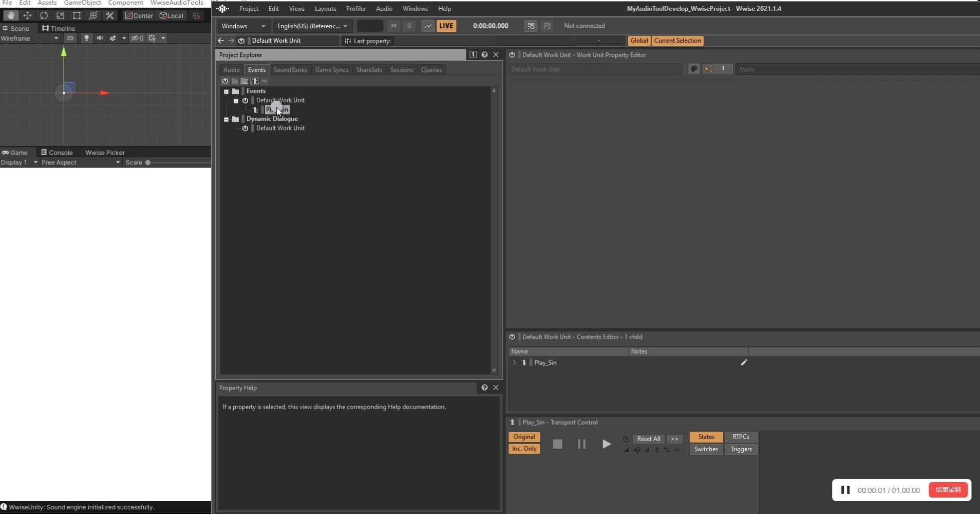Click the Current Selection button

click(x=677, y=41)
